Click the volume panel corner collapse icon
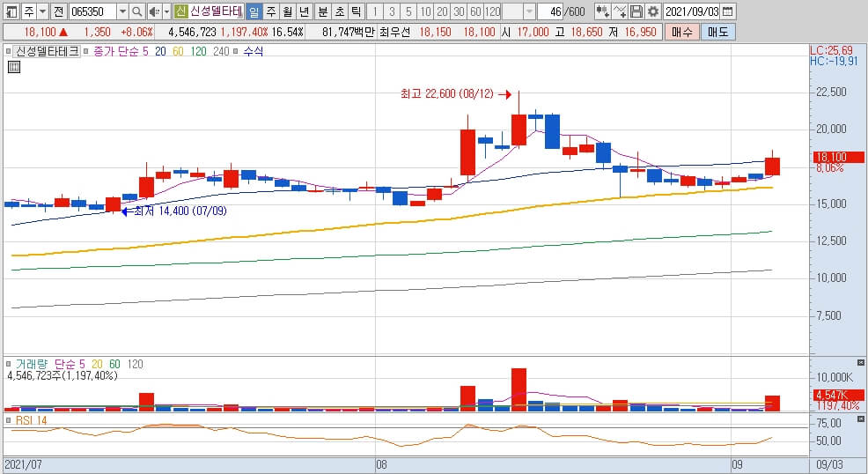This screenshot has height=474, width=868. click(860, 362)
